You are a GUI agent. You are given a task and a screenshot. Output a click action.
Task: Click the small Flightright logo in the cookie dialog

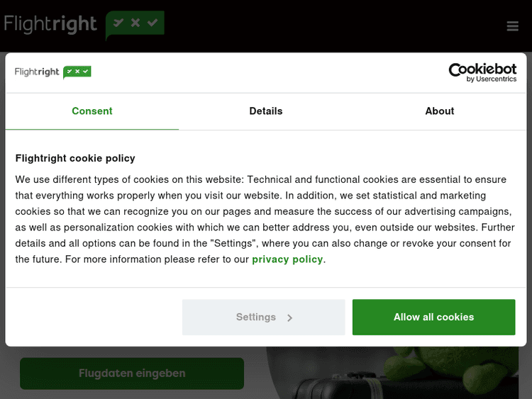click(38, 72)
